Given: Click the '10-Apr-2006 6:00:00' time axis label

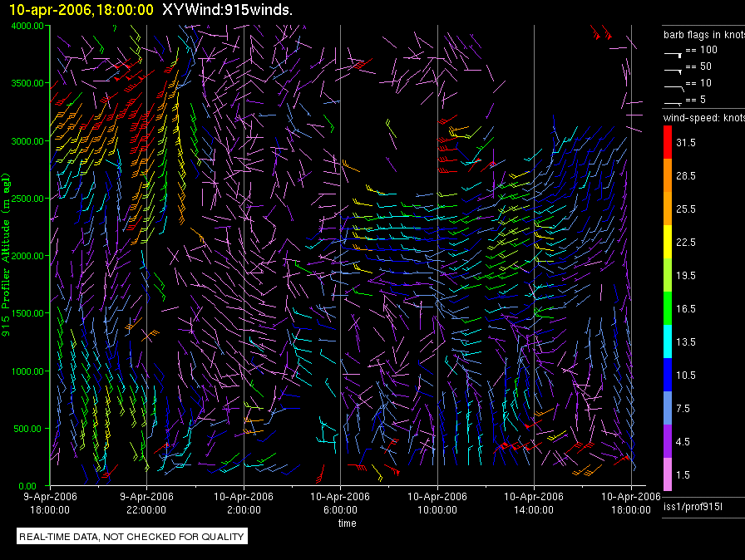Looking at the screenshot, I should click(340, 503).
